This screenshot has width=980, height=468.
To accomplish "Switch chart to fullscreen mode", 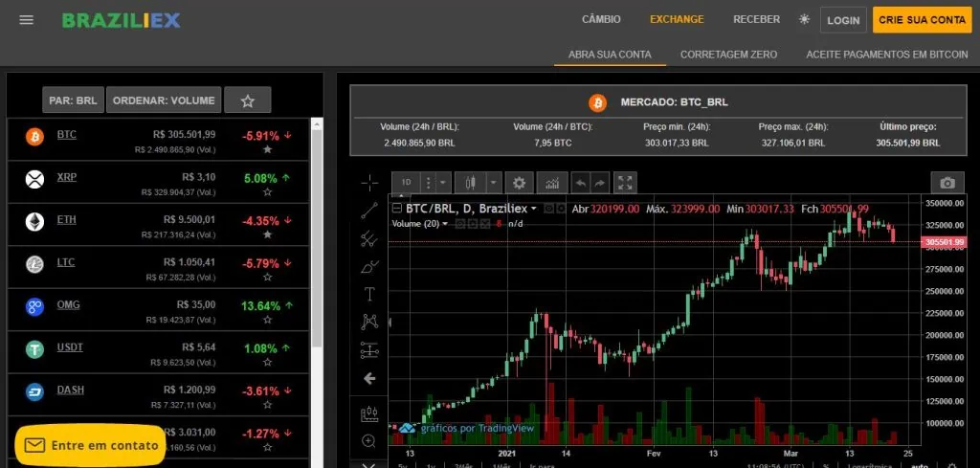I will 625,183.
